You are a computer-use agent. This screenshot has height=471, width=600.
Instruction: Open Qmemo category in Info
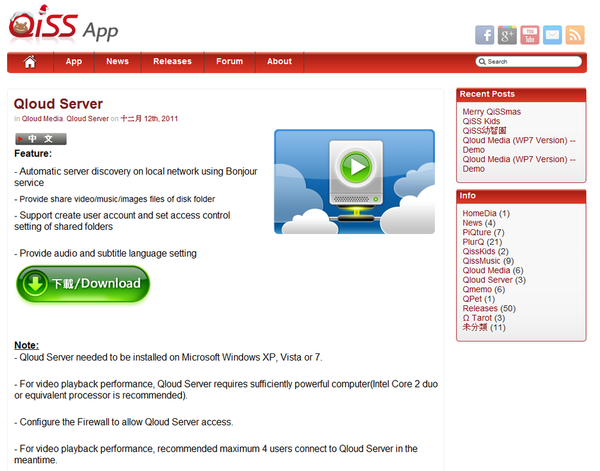[x=477, y=290]
